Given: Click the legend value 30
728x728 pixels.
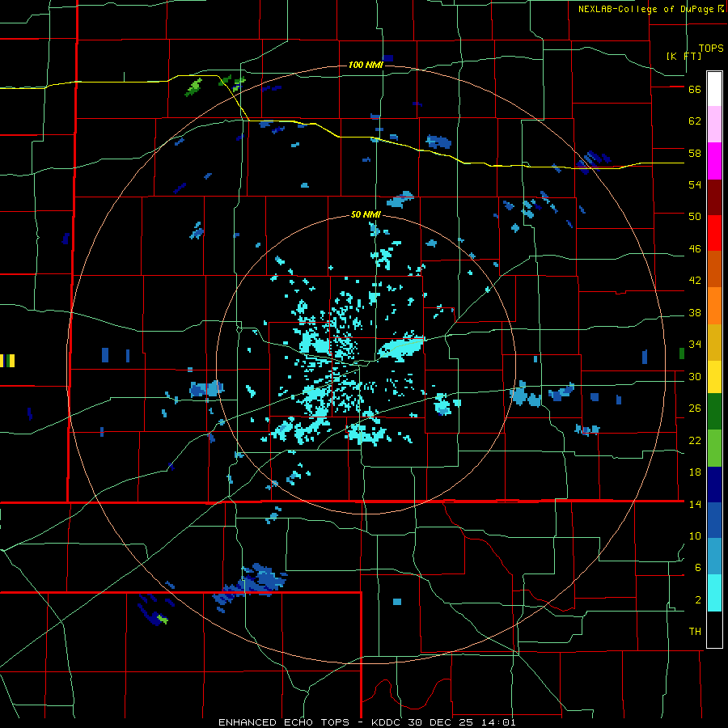Looking at the screenshot, I should click(695, 376).
